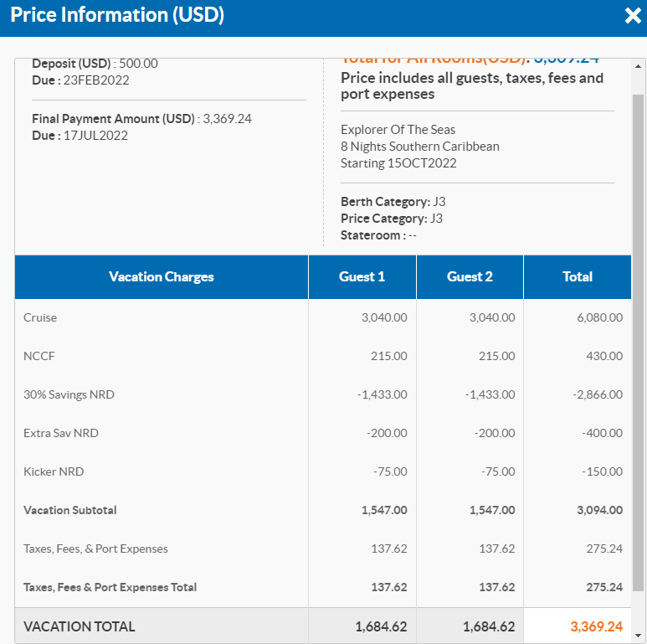This screenshot has height=644, width=647.
Task: Click the NCCF row label
Action: click(39, 356)
